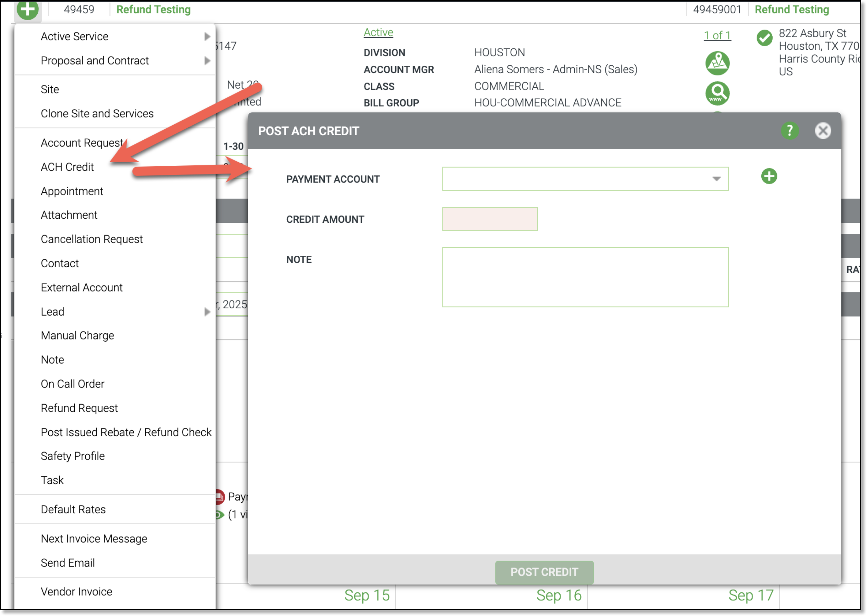Viewport: 867px width, 616px height.
Task: Open the Active status link
Action: point(378,33)
